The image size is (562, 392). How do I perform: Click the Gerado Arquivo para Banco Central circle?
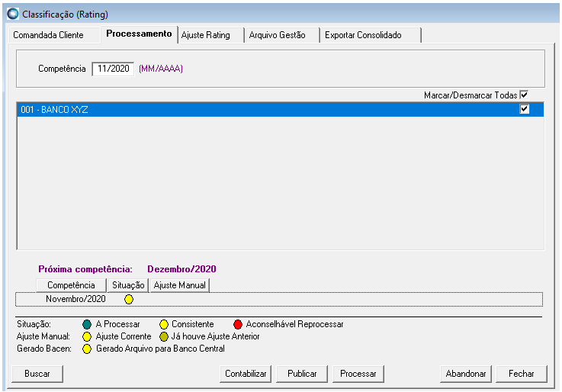(87, 349)
